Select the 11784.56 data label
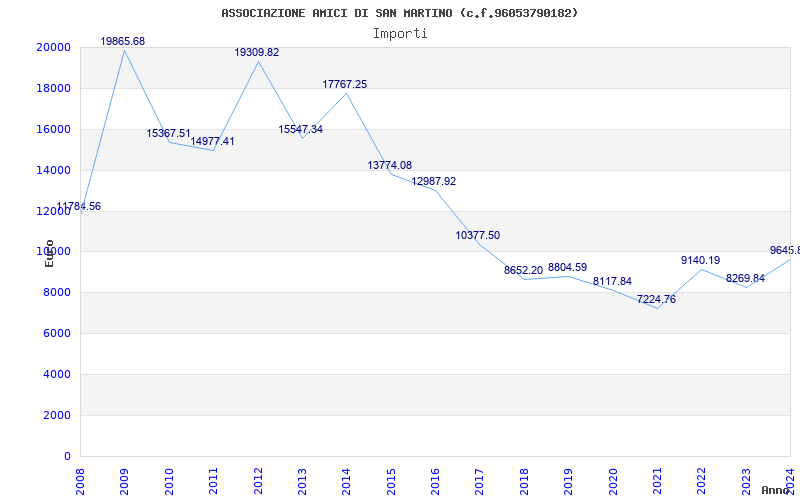Viewport: 800px width, 500px height. coord(79,207)
